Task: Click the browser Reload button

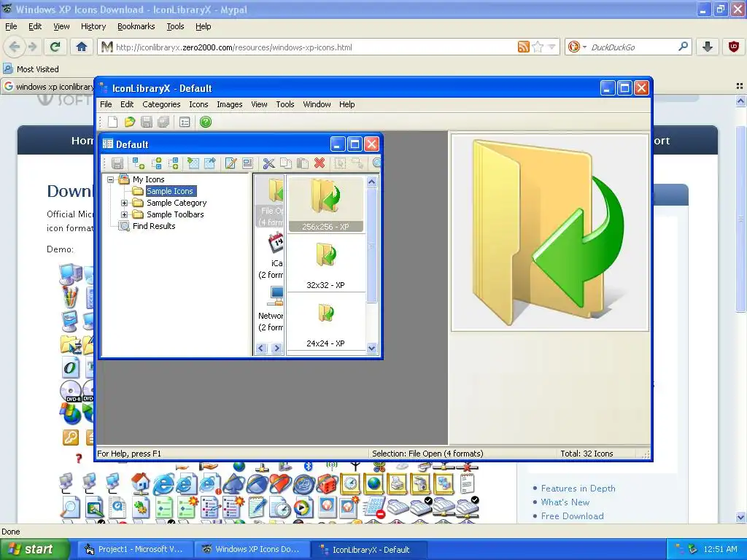Action: click(55, 47)
